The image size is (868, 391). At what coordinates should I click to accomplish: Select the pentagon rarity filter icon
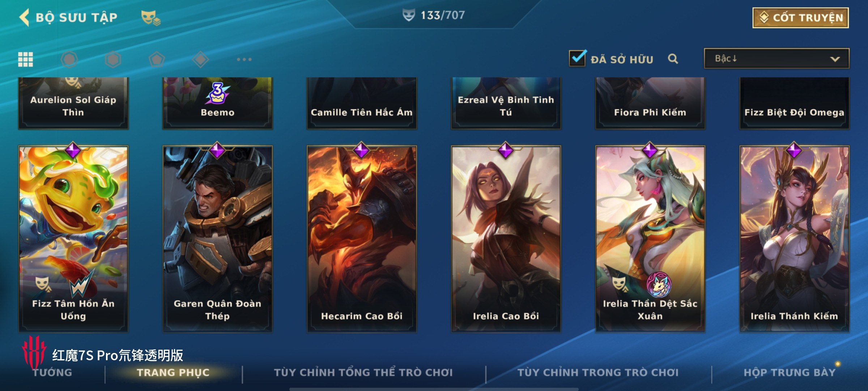point(157,59)
